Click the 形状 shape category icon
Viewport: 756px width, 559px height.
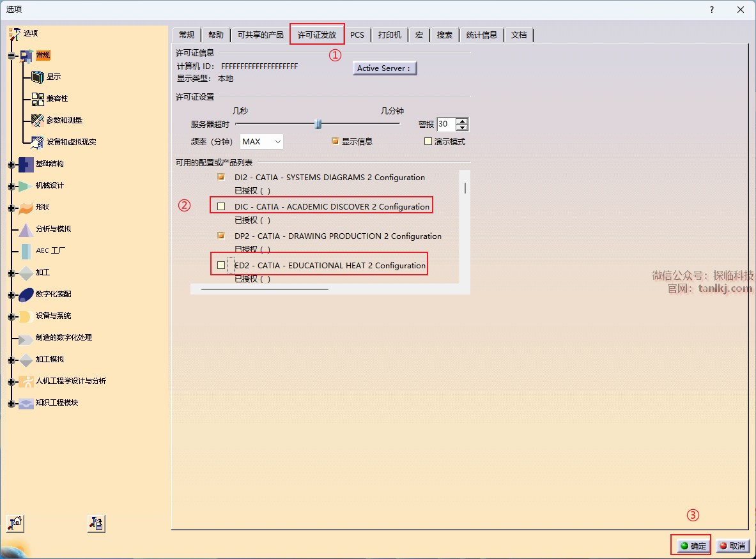pyautogui.click(x=26, y=208)
